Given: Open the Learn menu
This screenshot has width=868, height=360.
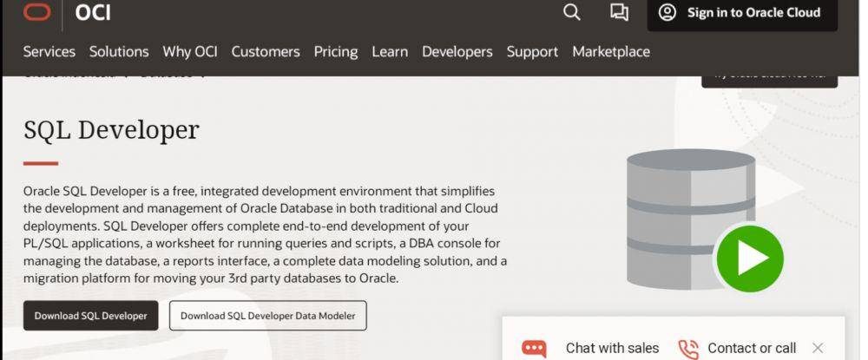Looking at the screenshot, I should pos(390,52).
